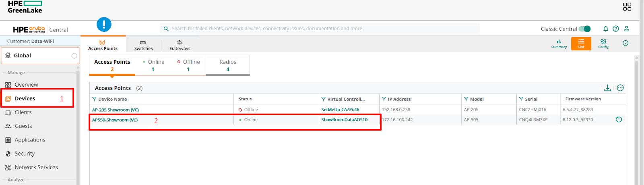Image resolution: width=644 pixels, height=185 pixels.
Task: Select the List view button
Action: click(x=581, y=44)
